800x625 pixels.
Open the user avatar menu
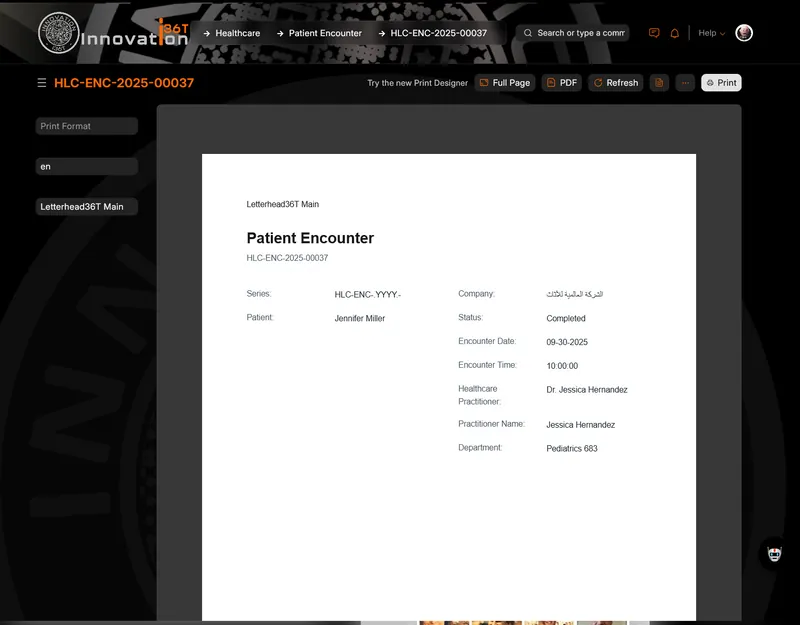744,33
